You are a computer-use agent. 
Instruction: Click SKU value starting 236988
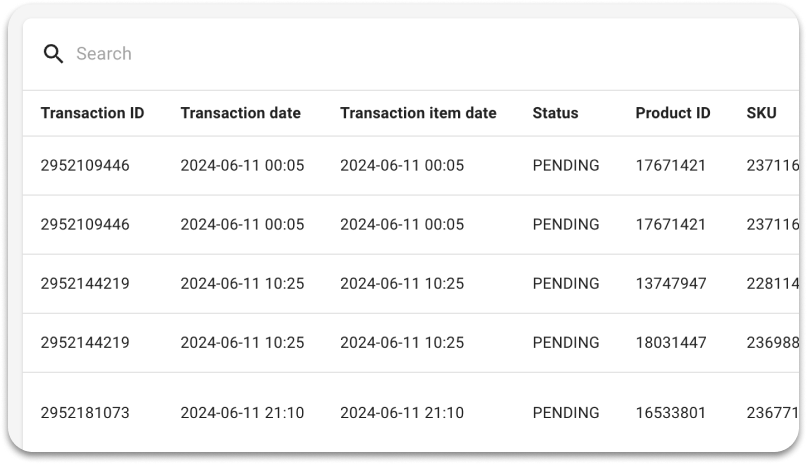coord(773,343)
